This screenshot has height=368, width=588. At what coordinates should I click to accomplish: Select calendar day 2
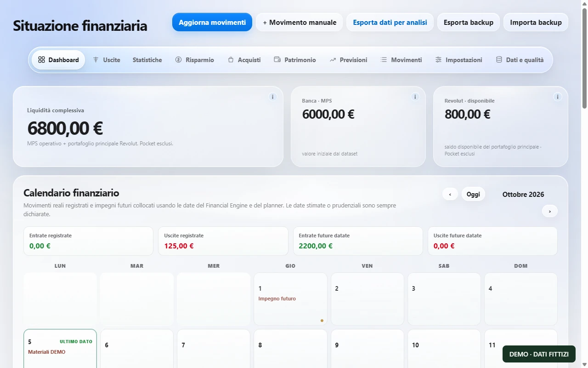tap(367, 299)
